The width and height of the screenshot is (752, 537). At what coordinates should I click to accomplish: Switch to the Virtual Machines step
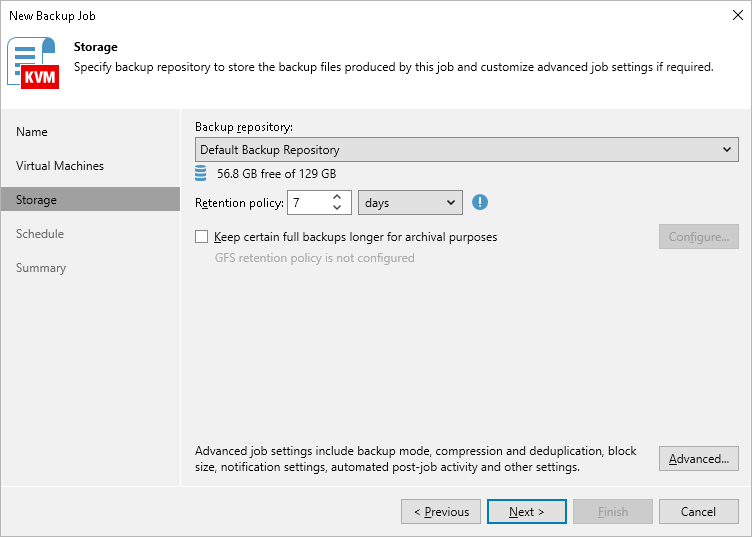click(60, 166)
